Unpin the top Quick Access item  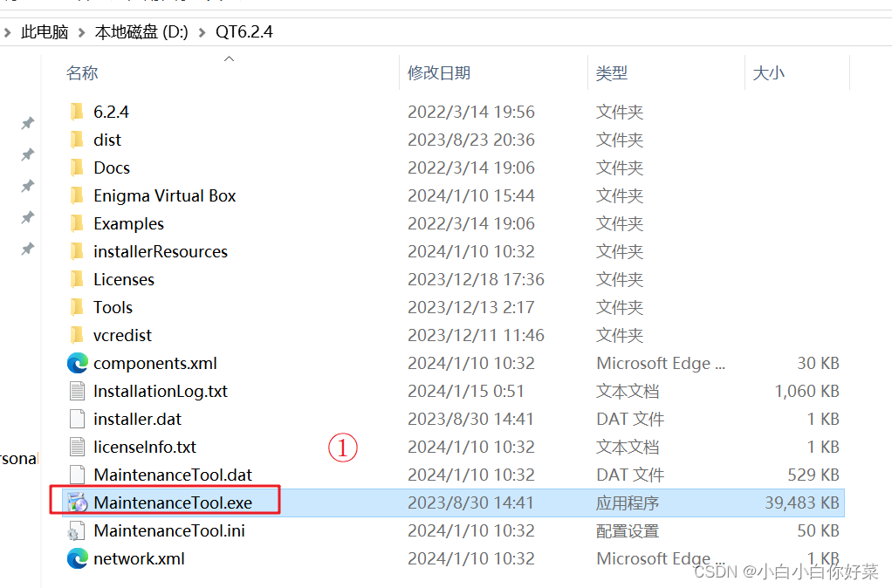[26, 123]
